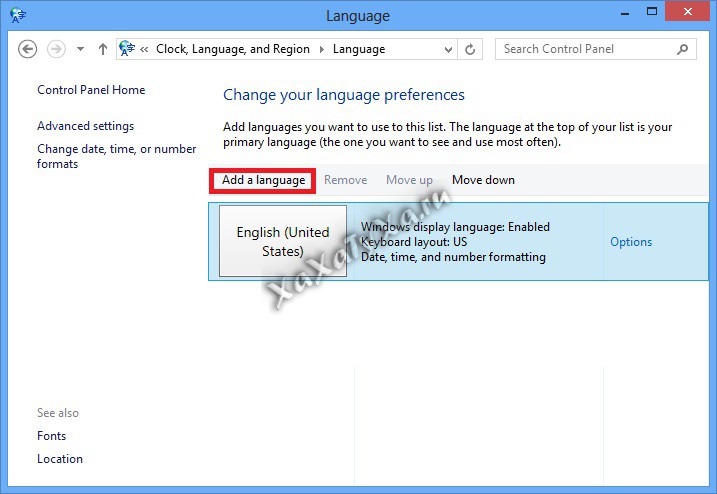Screen dimensions: 717x494
Task: Click Windows display language: Enabled text
Action: (455, 227)
